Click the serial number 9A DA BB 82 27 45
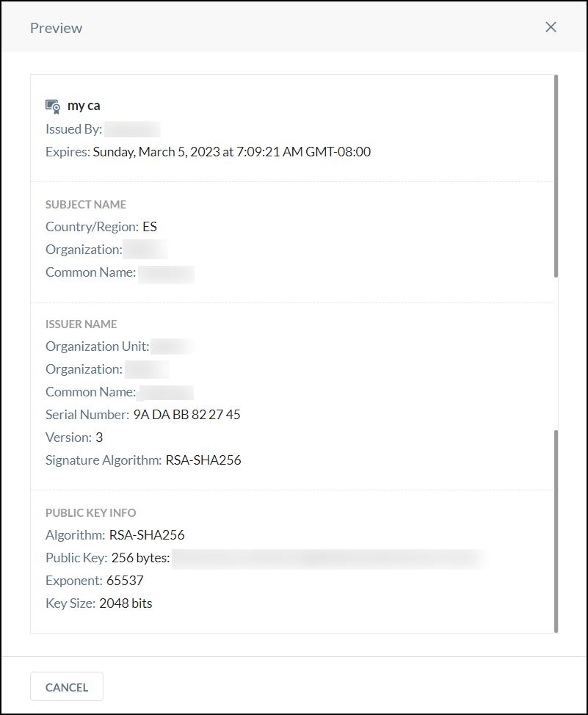Viewport: 588px width, 715px height. tap(186, 415)
